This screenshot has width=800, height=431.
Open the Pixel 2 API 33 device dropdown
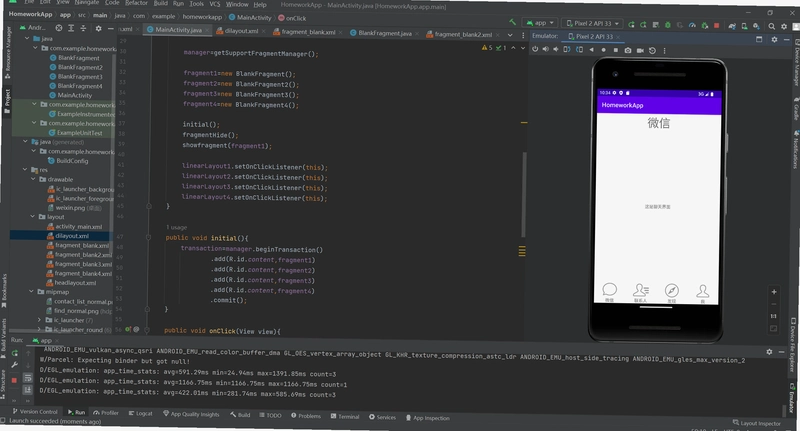coord(593,23)
